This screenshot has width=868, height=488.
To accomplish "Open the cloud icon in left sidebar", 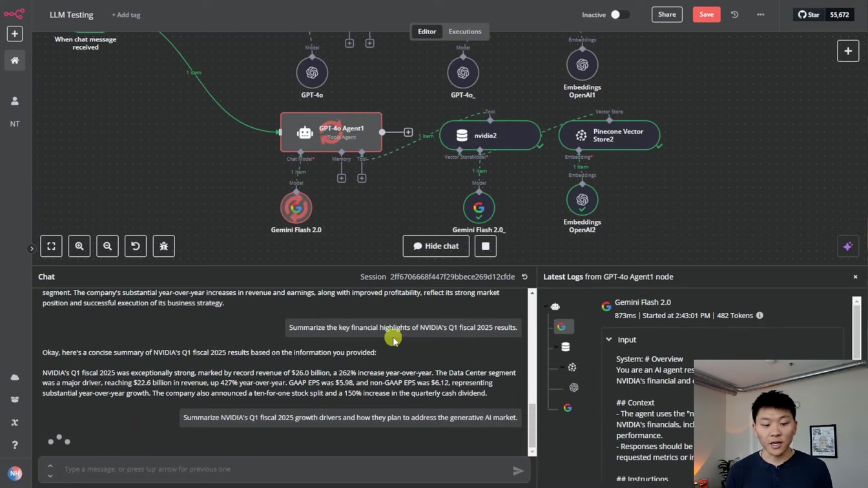I will click(x=14, y=377).
